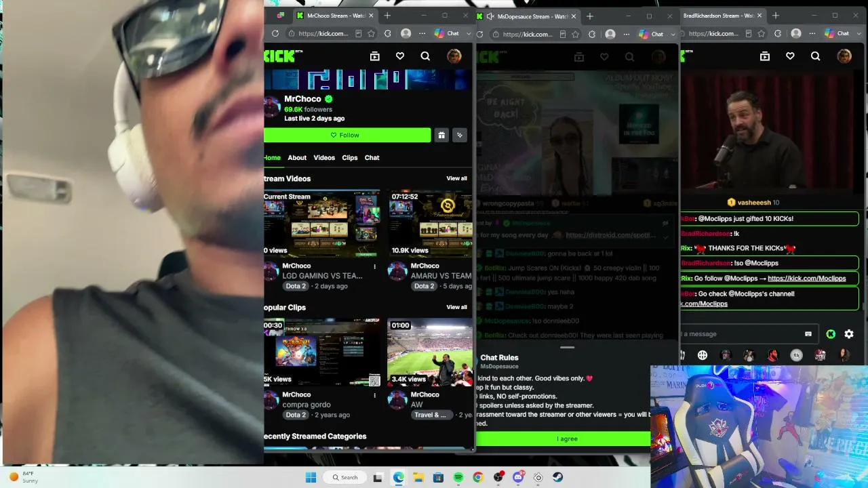Expand the Copilot Chat dropdown in BradRichardson browser
Viewport: 868px width, 488px height.
point(859,33)
